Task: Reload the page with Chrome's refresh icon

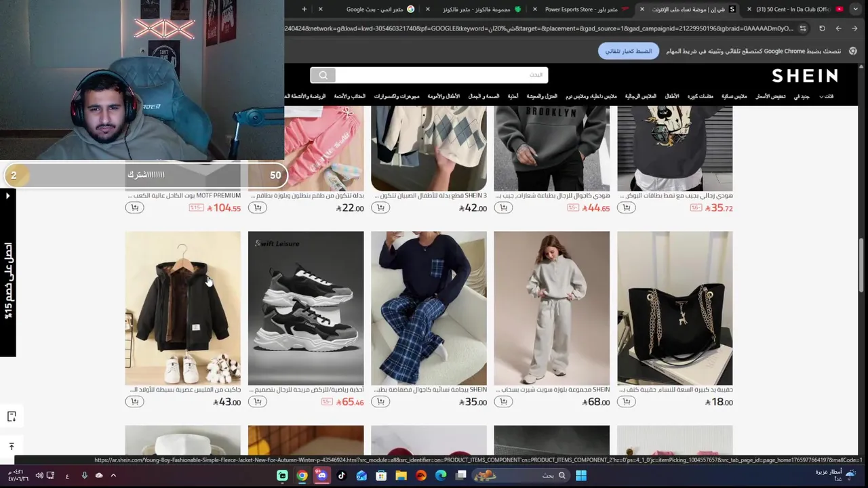Action: (x=822, y=28)
